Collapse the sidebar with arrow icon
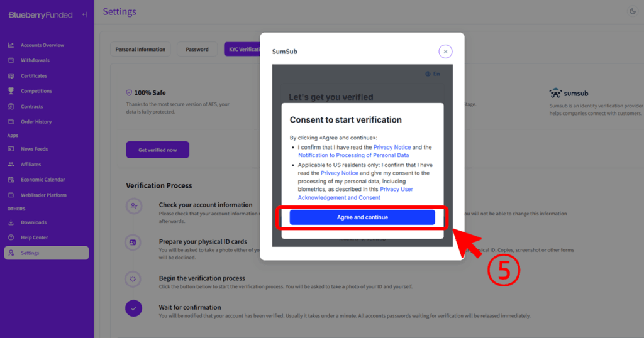 pyautogui.click(x=84, y=14)
